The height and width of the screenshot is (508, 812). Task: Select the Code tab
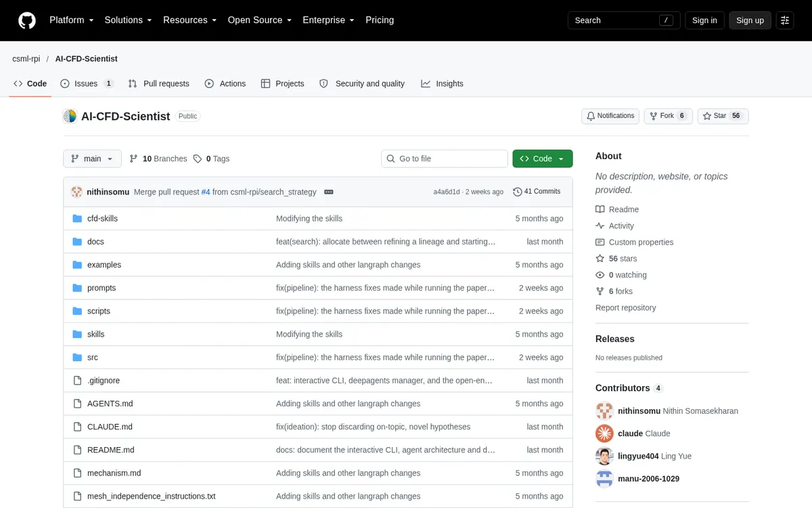click(x=30, y=83)
